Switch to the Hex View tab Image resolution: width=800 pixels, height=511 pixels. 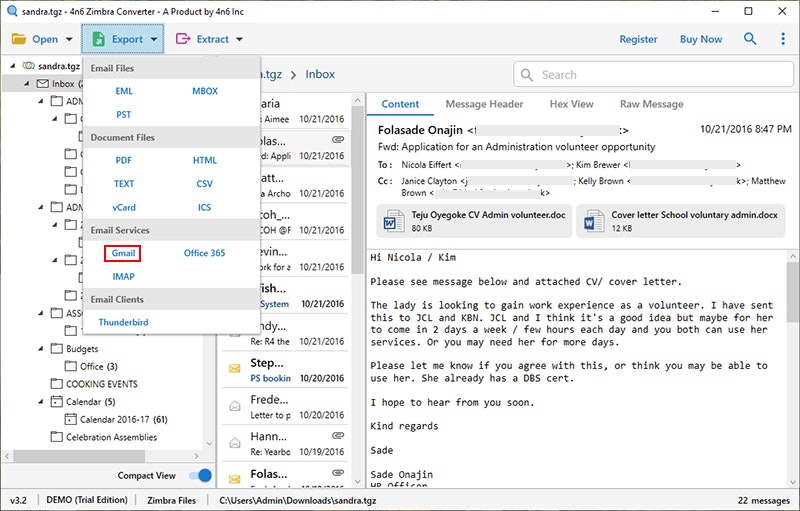(x=571, y=104)
